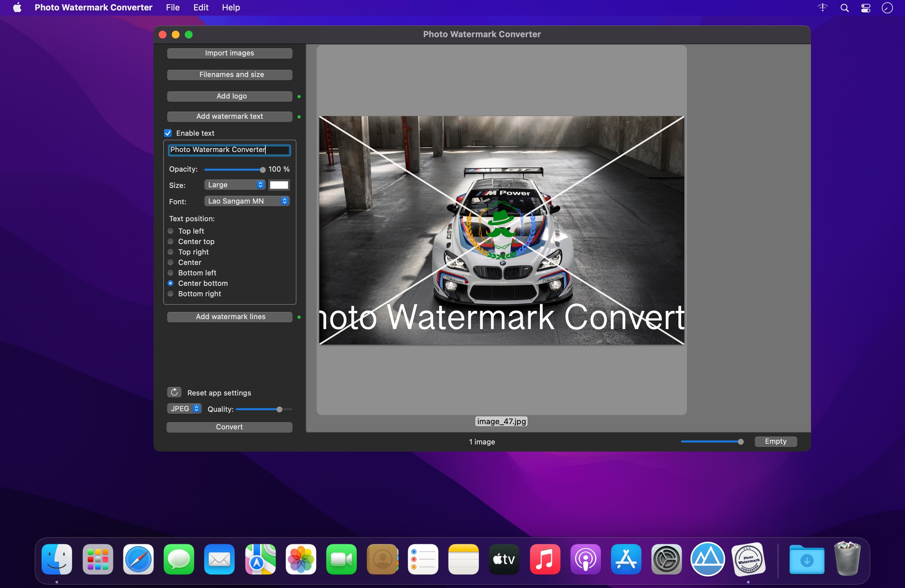Choose the Bottom right text position

(x=171, y=294)
